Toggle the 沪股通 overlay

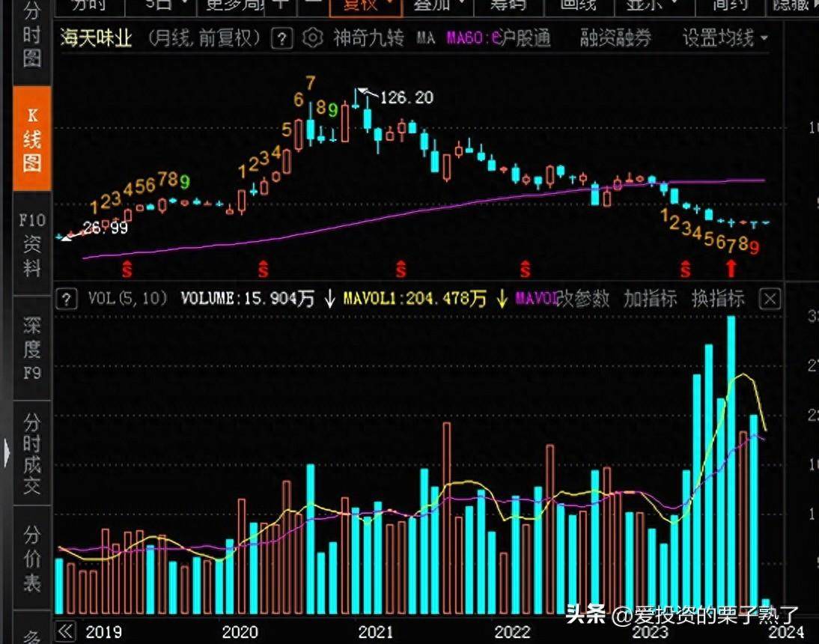coord(524,38)
